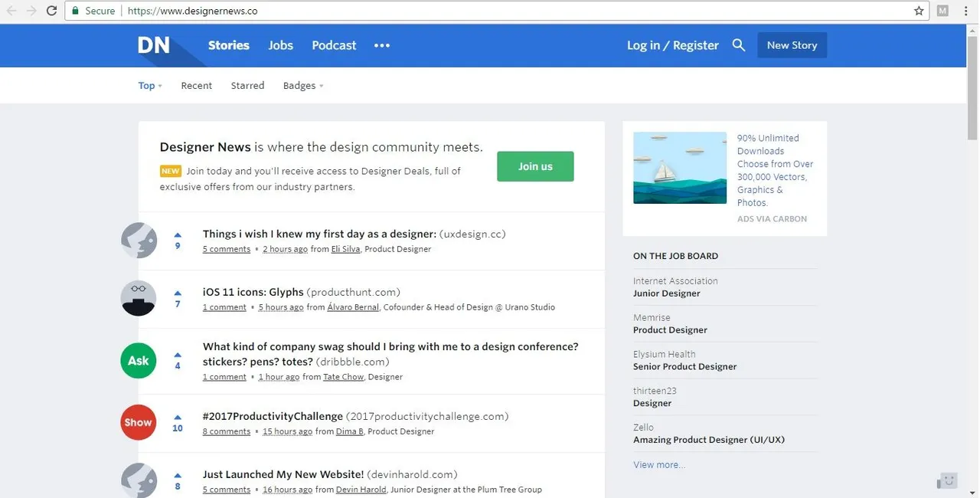Click '2 hours ago' timestamp on first story
The width and height of the screenshot is (980, 498).
(x=285, y=249)
